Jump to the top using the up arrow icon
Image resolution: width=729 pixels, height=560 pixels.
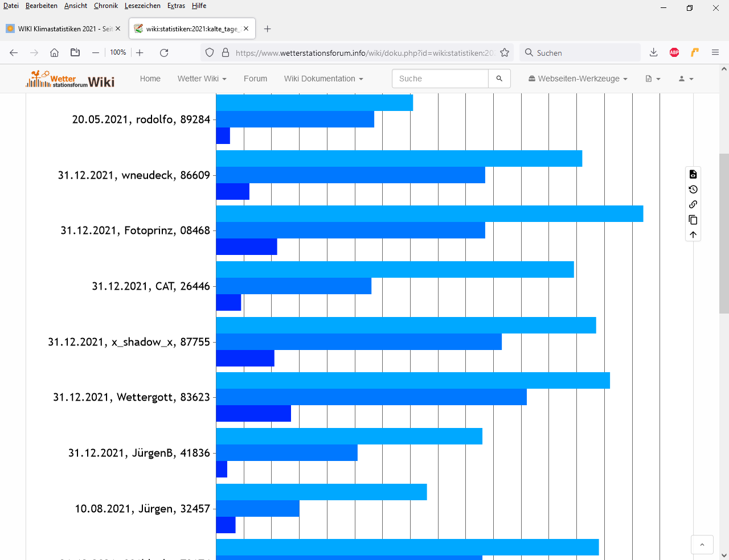pos(693,234)
